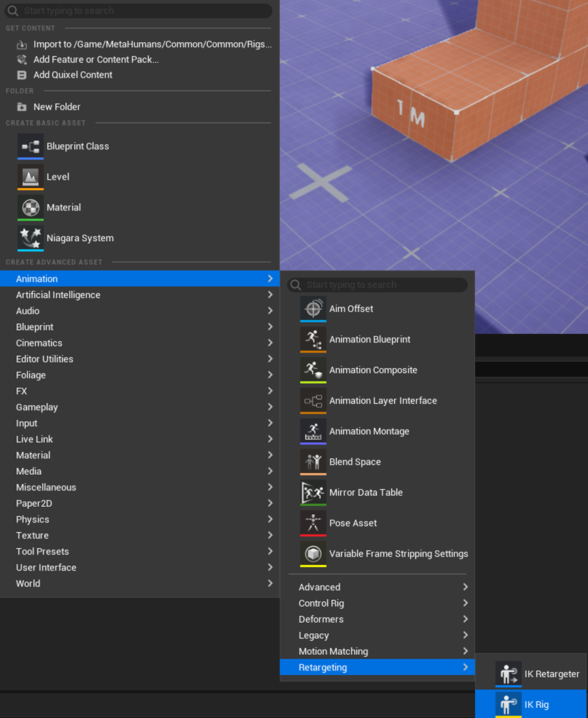Image resolution: width=588 pixels, height=718 pixels.
Task: Expand the Artificial Intelligence submenu arrow
Action: (x=270, y=294)
